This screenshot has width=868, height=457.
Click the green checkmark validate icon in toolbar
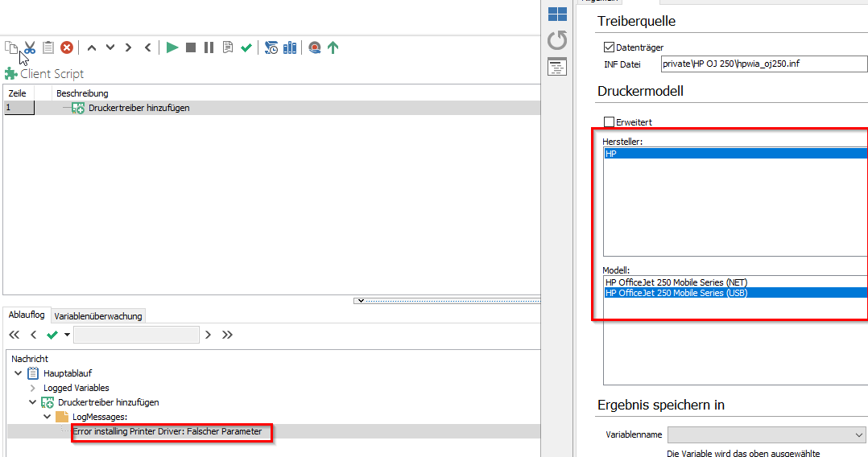[246, 47]
